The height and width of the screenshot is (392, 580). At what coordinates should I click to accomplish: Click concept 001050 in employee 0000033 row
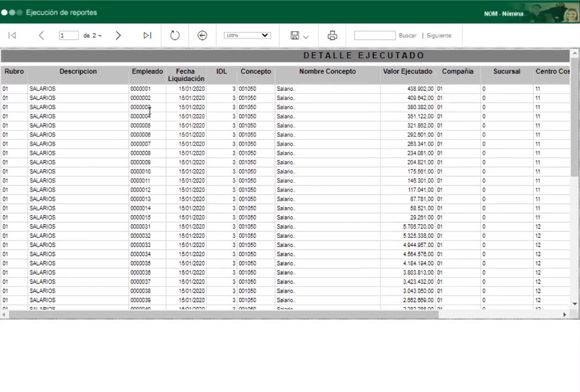coord(248,245)
